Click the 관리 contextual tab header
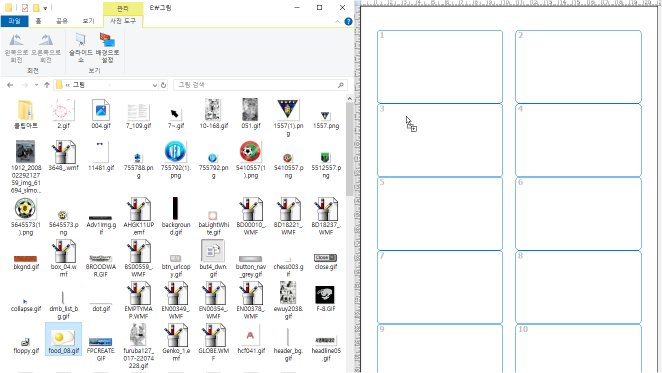This screenshot has width=662, height=373. 122,8
